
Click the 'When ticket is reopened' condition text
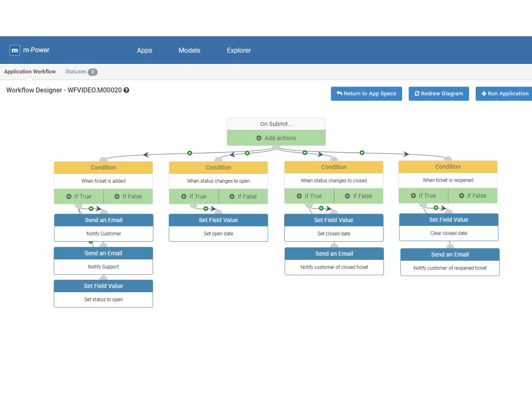448,180
